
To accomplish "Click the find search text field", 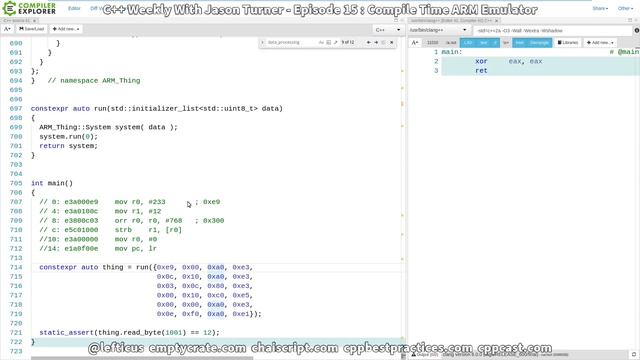I will (291, 42).
